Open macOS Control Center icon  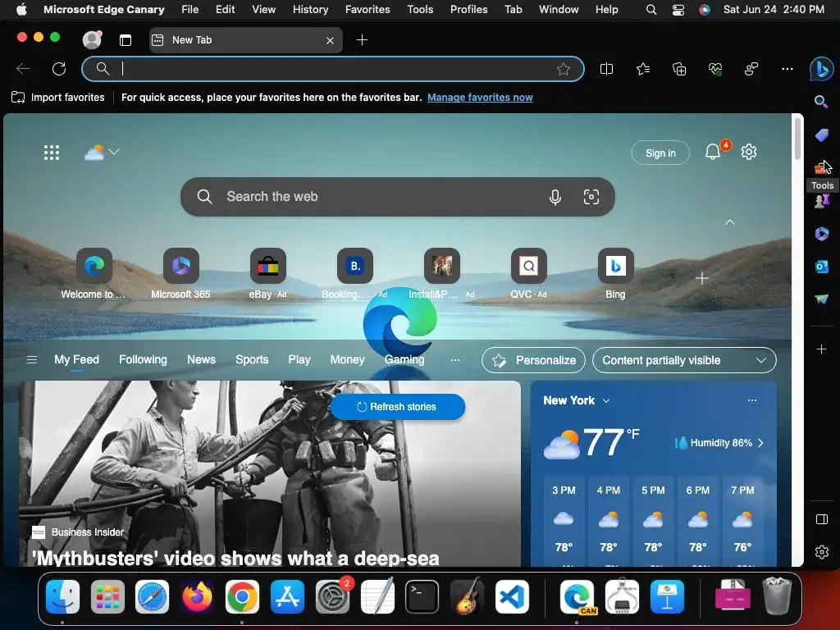678,10
